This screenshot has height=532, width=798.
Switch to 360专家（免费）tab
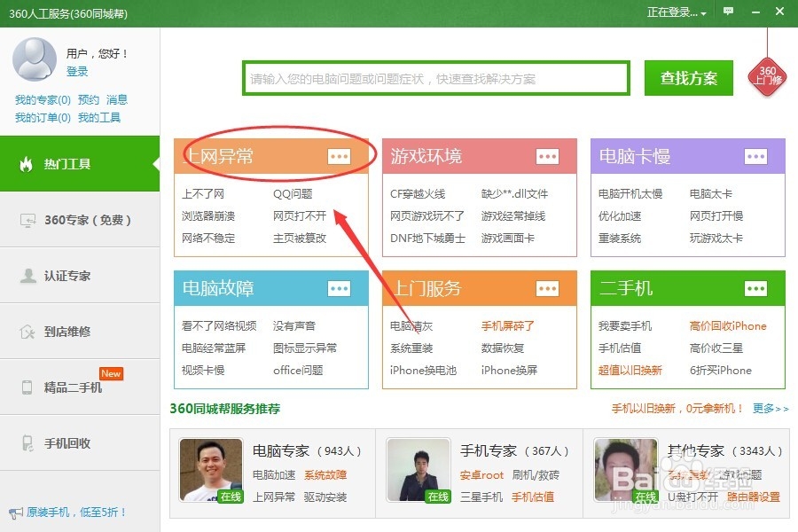(x=80, y=220)
